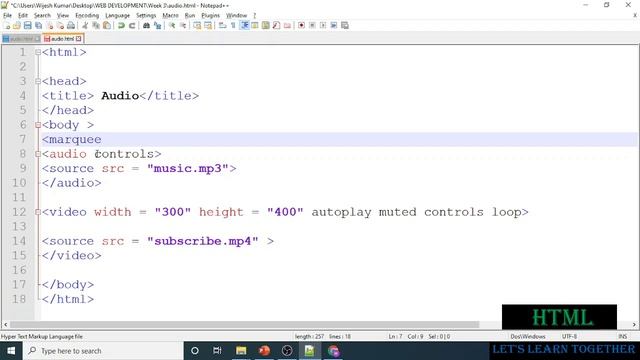Click the Zoom Out toolbar icon

(183, 25)
